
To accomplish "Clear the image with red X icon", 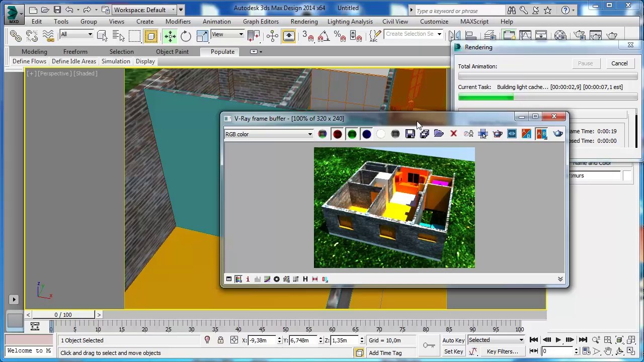I will tap(453, 134).
